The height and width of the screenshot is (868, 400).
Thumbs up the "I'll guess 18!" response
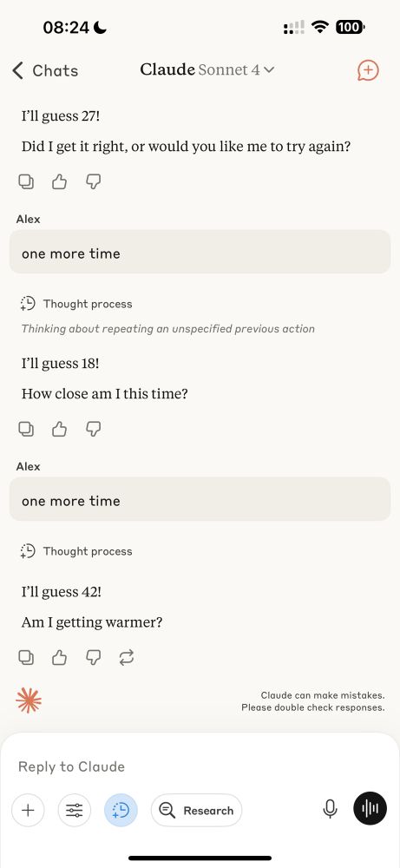pos(59,429)
